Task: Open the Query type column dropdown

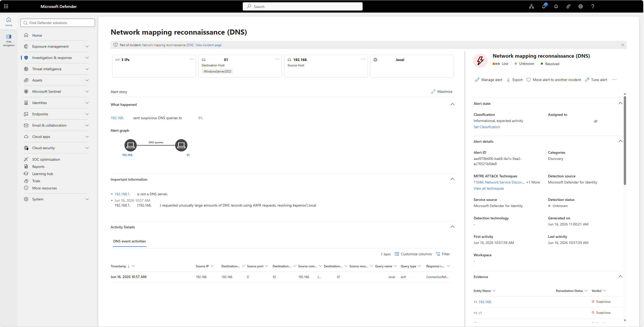Action: click(x=419, y=266)
